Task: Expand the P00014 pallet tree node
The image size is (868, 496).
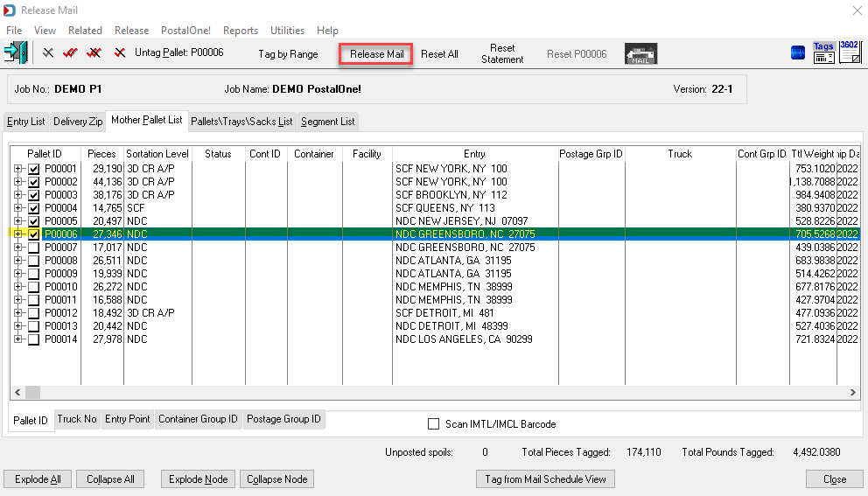Action: [x=18, y=339]
